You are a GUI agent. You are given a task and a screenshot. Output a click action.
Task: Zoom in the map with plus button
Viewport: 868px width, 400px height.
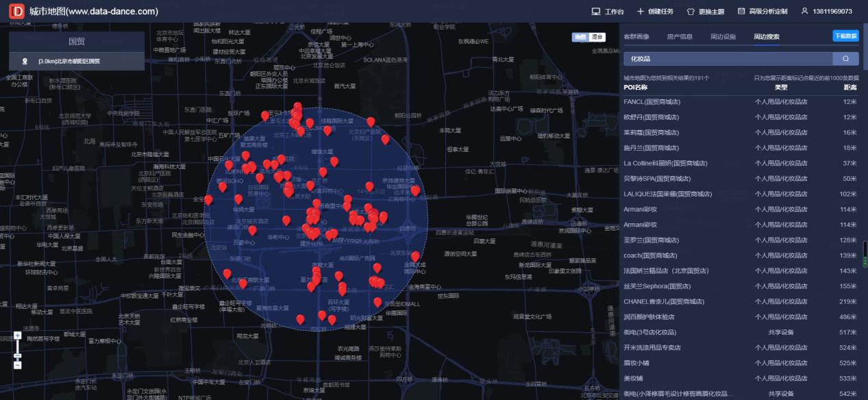click(17, 335)
